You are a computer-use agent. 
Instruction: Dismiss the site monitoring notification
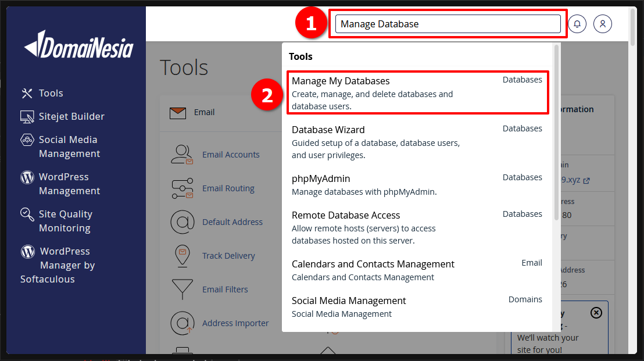tap(596, 313)
